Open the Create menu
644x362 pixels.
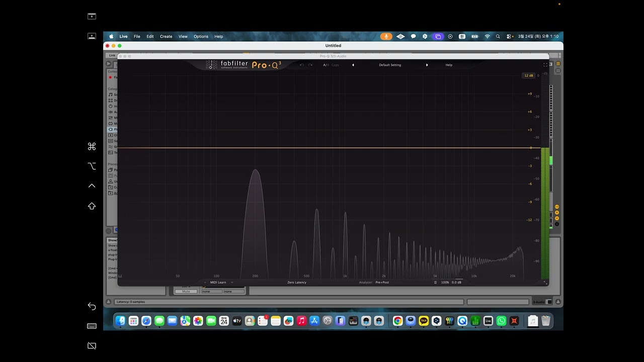click(166, 37)
